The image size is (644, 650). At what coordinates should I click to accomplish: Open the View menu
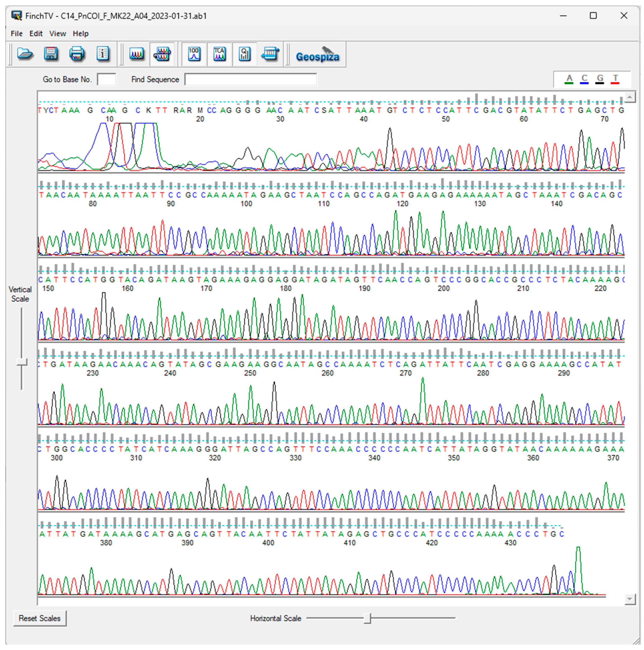[57, 34]
